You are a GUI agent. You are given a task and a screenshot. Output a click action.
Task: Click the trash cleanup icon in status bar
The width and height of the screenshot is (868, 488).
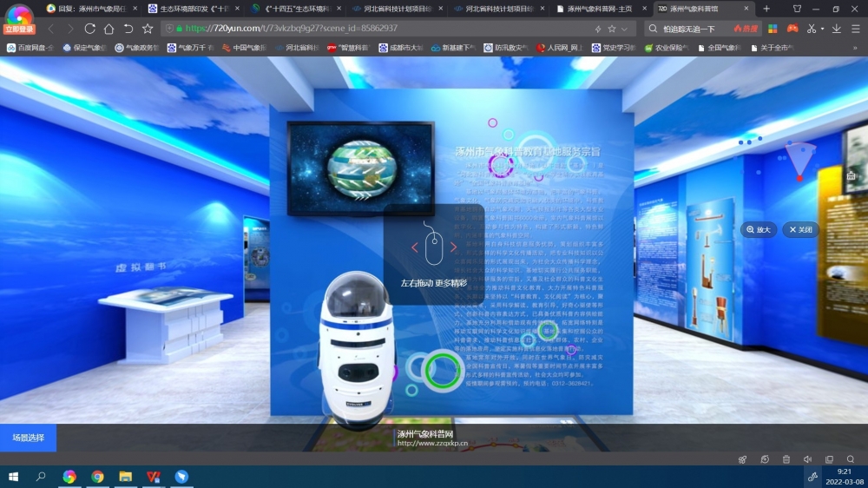point(786,459)
